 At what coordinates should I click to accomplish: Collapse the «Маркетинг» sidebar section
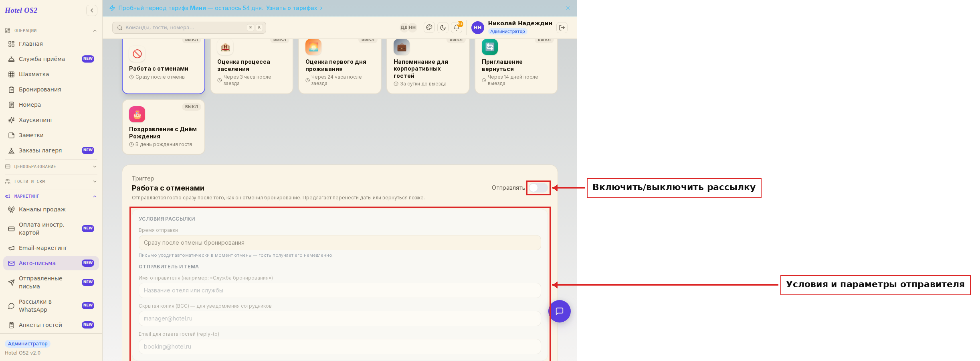click(51, 196)
